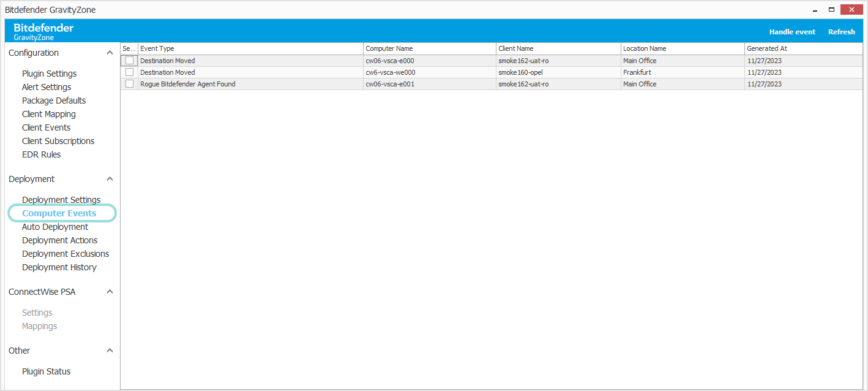
Task: Open Alert Settings
Action: click(x=46, y=86)
